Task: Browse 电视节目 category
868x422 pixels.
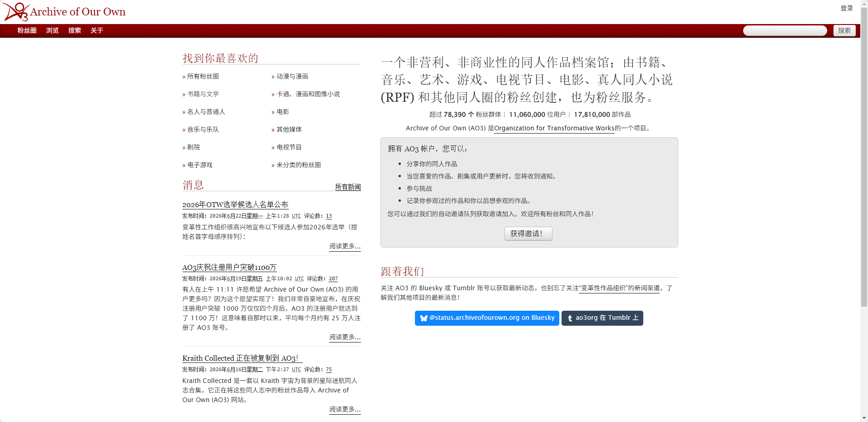Action: point(289,147)
